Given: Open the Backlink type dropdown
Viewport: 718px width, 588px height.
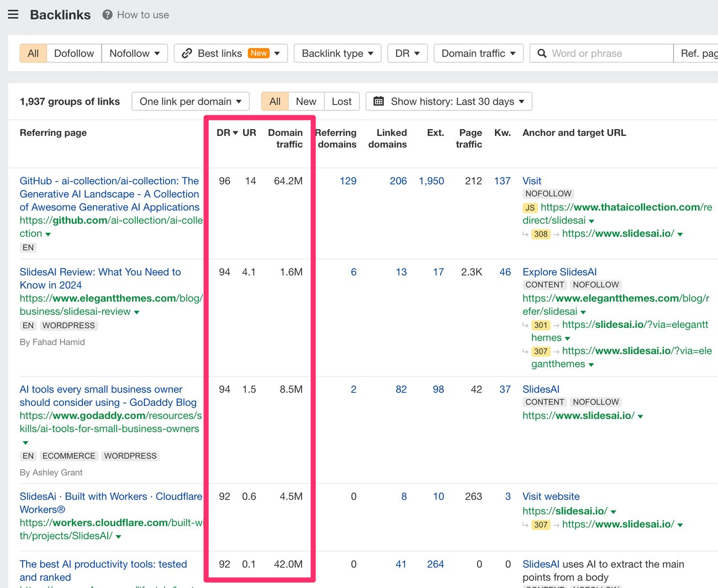Looking at the screenshot, I should [337, 54].
